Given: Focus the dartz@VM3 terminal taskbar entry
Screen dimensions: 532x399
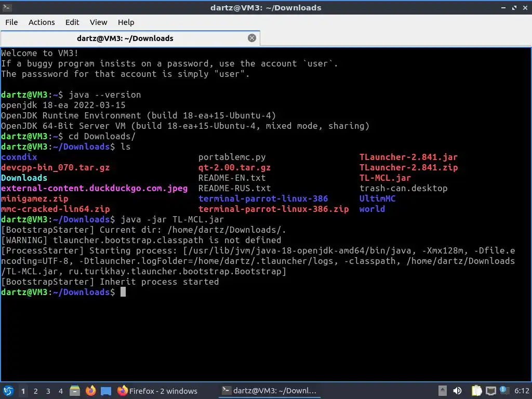Looking at the screenshot, I should [x=270, y=391].
